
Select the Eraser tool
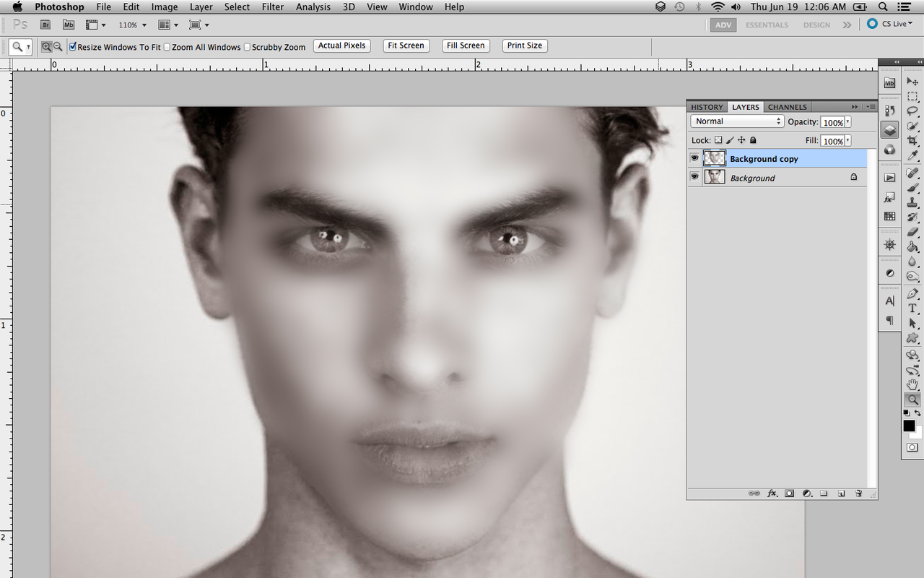(x=912, y=232)
